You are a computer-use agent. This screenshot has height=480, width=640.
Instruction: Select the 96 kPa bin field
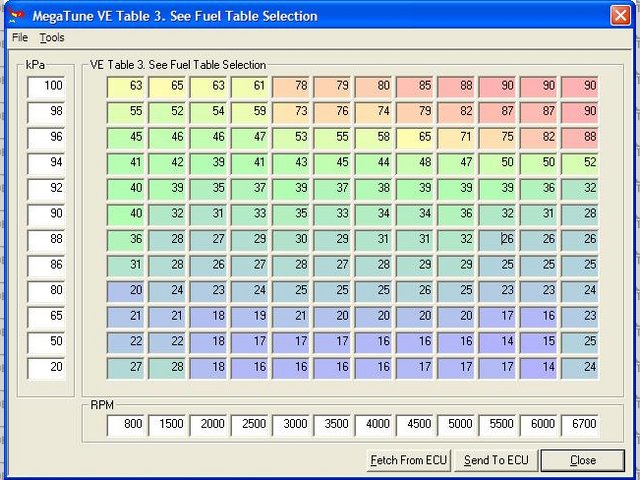click(x=46, y=138)
